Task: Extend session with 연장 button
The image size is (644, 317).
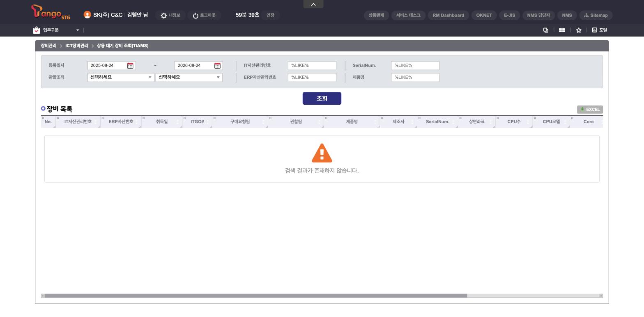Action: (x=270, y=15)
